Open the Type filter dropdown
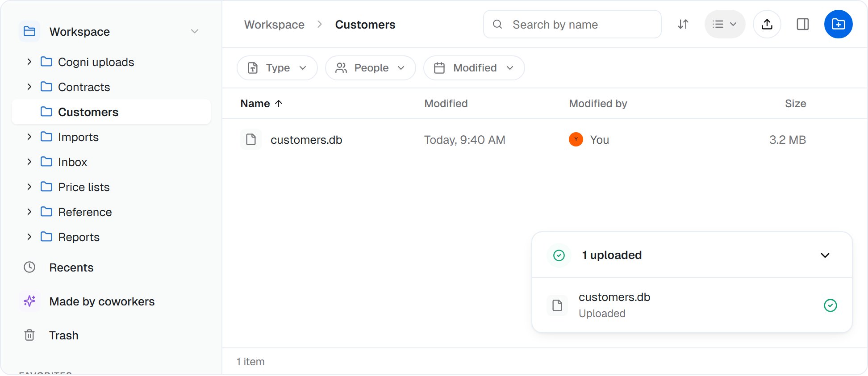The width and height of the screenshot is (868, 376). click(277, 68)
